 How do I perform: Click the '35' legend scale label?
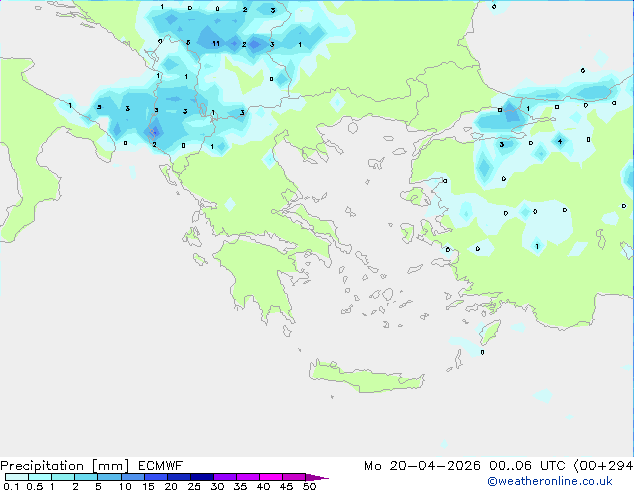click(x=241, y=486)
